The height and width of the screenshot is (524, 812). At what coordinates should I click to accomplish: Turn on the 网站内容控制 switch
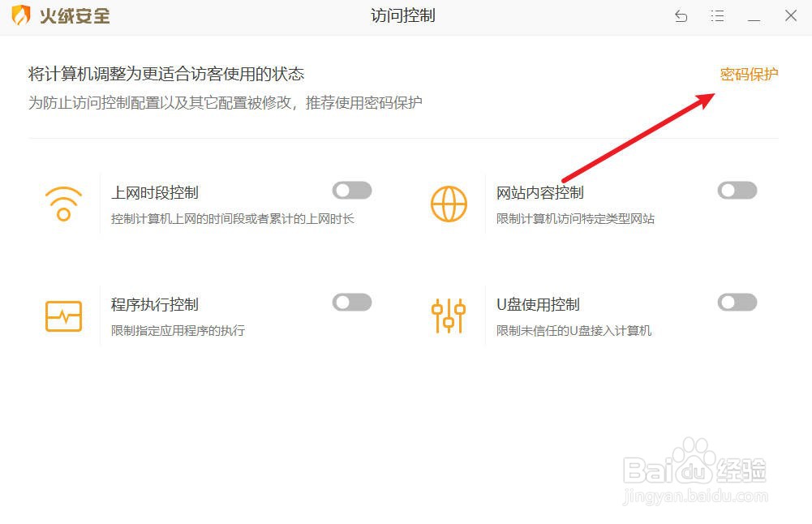click(x=737, y=191)
